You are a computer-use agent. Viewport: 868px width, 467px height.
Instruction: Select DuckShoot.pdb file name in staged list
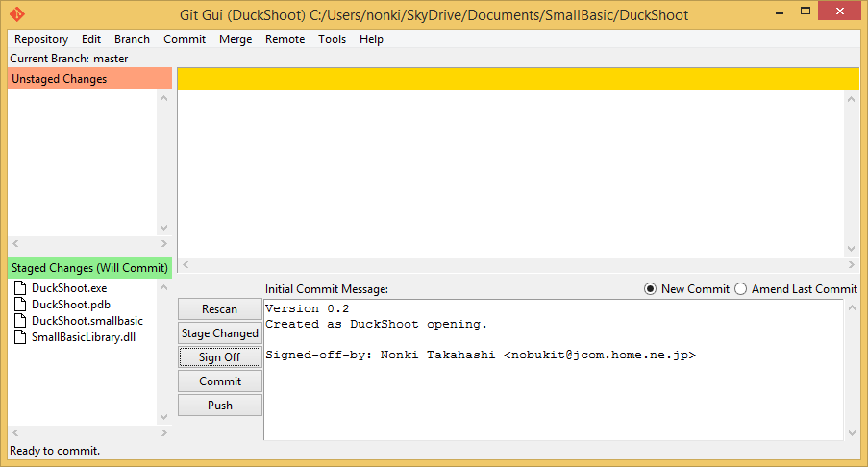71,305
